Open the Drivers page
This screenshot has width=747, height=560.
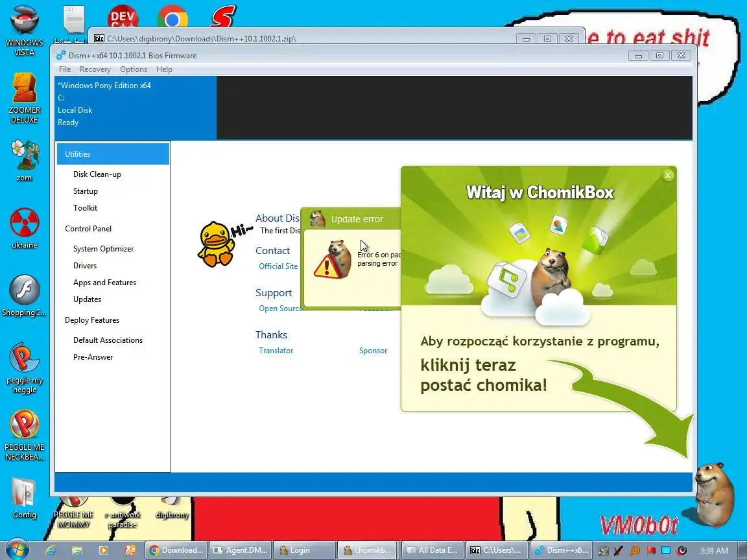pos(84,265)
